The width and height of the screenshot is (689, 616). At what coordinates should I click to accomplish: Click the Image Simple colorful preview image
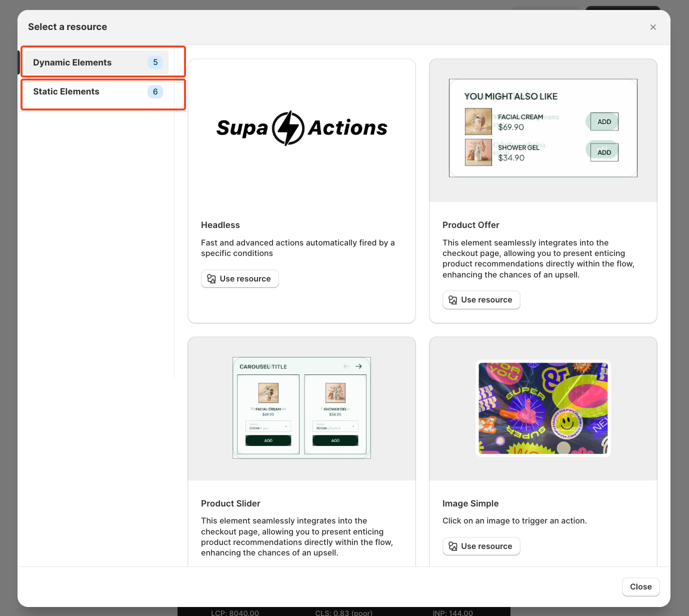pos(543,408)
